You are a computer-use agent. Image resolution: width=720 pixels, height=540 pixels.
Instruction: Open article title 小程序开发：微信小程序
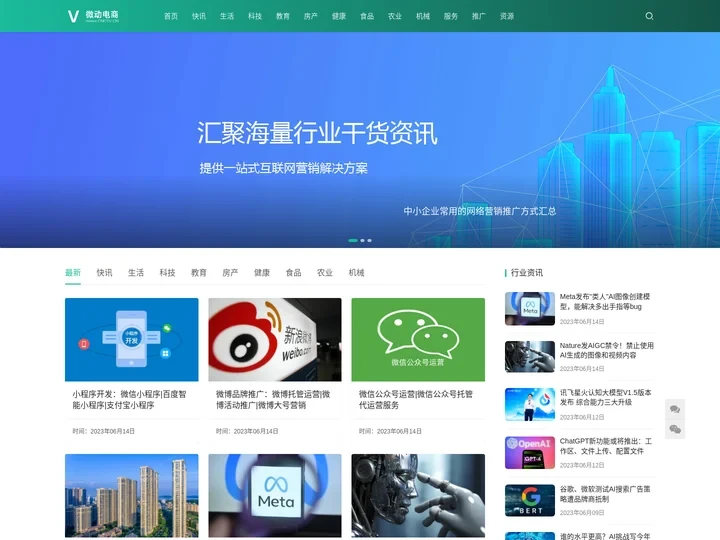tap(129, 399)
